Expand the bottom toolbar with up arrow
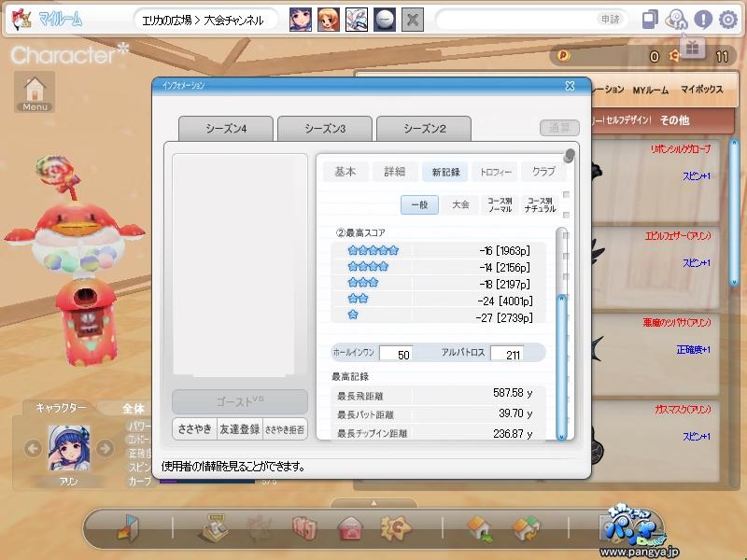747x560 pixels. pyautogui.click(x=374, y=503)
